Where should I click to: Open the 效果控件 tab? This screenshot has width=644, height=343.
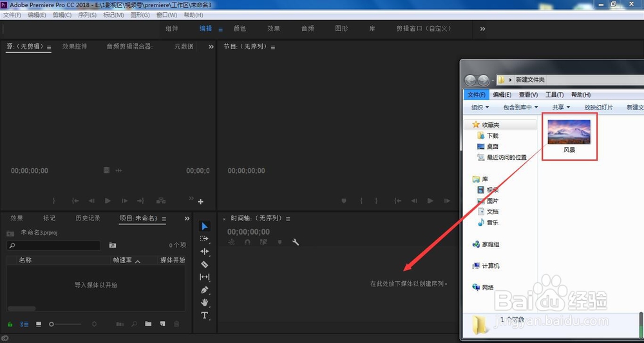tap(75, 46)
